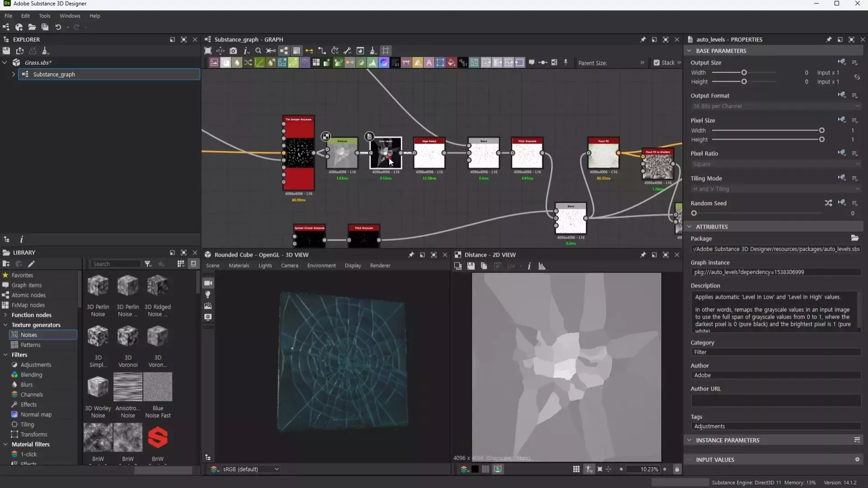Screen dimensions: 868x488
Task: Add a Text node with the A icon
Action: coord(429,63)
